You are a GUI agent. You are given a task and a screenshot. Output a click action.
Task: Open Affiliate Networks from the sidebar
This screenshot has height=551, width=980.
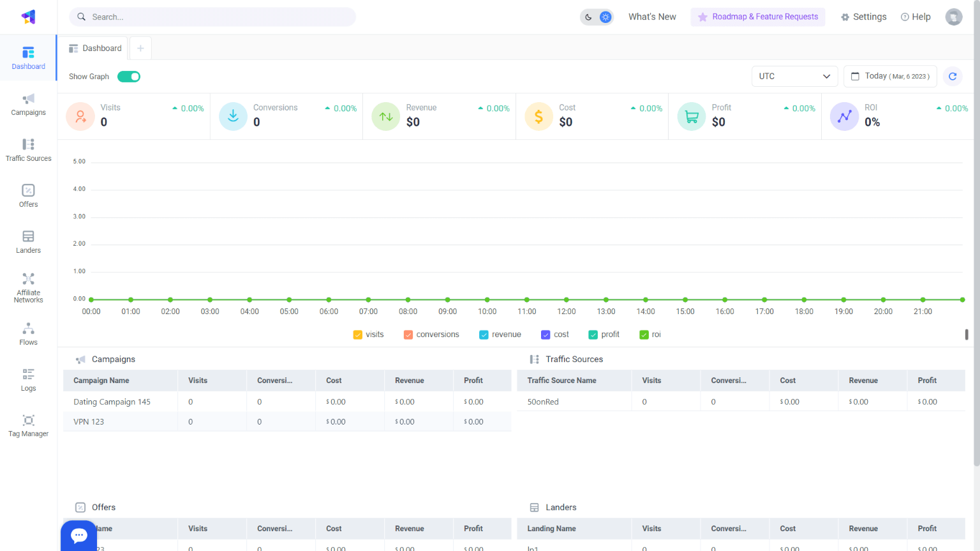point(28,287)
